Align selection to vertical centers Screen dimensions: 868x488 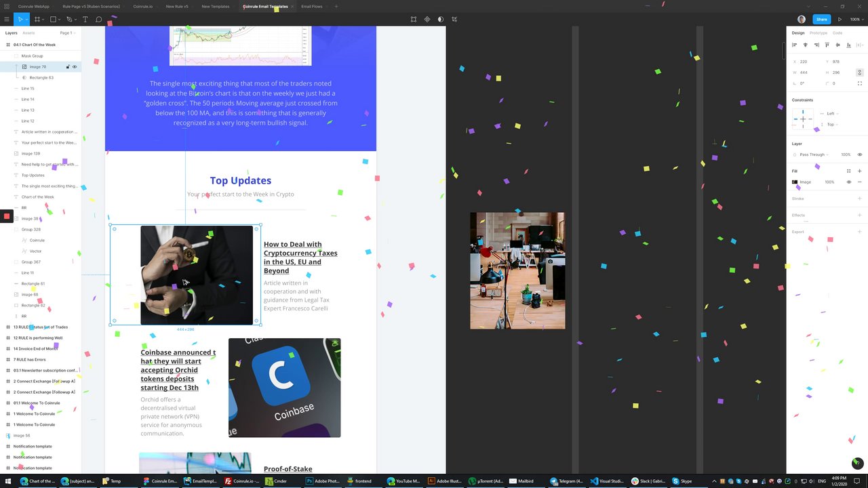coord(838,45)
